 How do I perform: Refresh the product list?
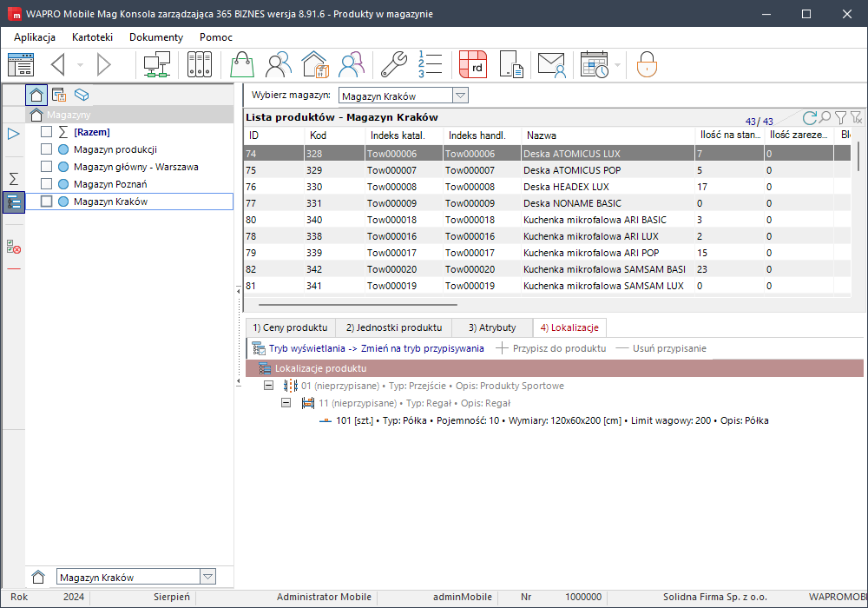pyautogui.click(x=809, y=117)
